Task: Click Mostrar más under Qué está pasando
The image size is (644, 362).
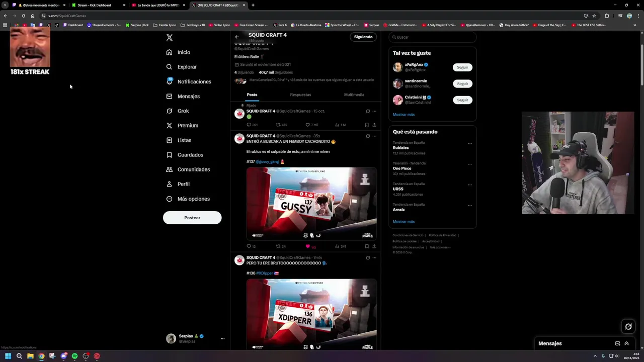Action: pyautogui.click(x=404, y=222)
